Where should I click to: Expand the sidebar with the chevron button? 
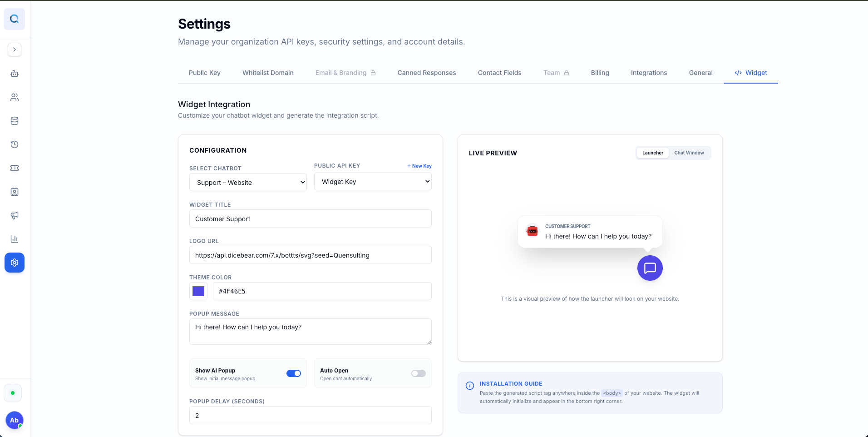point(15,50)
